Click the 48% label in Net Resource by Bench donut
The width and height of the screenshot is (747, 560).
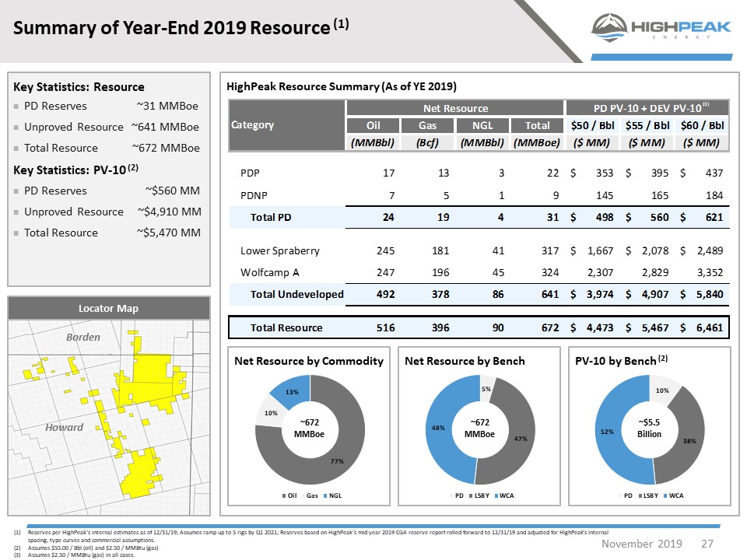[438, 428]
